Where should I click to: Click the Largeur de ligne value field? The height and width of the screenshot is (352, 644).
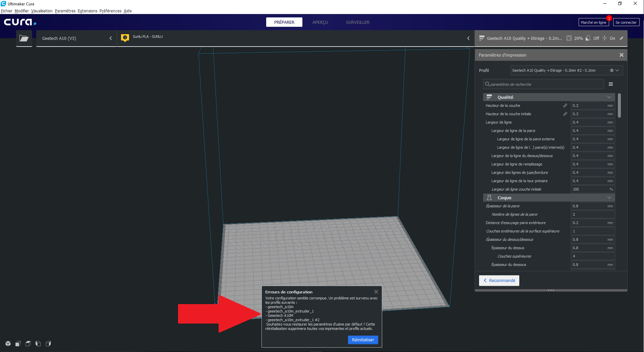[x=593, y=122]
